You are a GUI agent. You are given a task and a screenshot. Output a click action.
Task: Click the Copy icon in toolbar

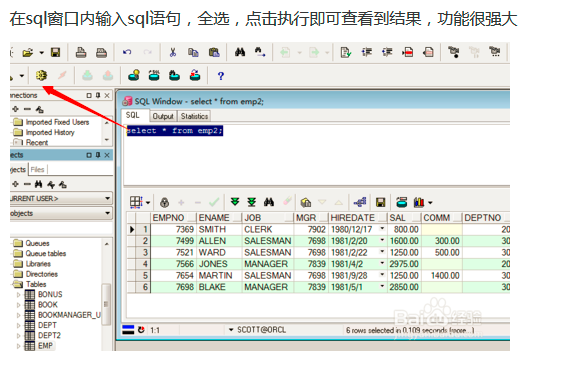pyautogui.click(x=193, y=52)
